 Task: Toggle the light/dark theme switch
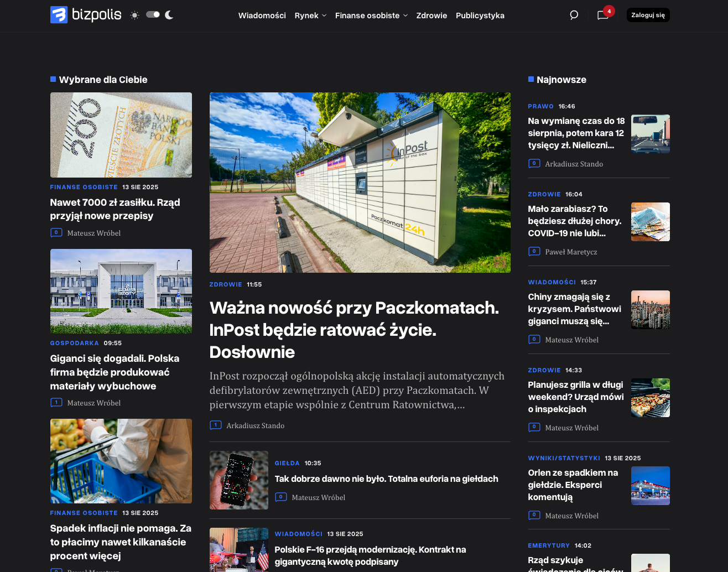(153, 14)
